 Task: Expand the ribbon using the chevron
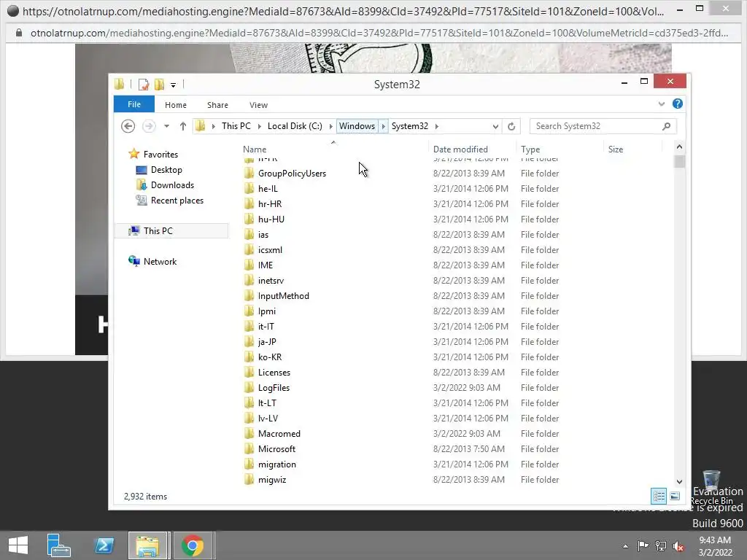[661, 104]
